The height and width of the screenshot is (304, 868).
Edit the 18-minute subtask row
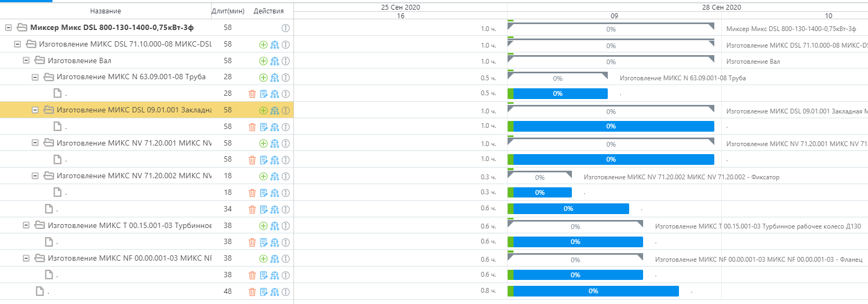click(x=263, y=193)
